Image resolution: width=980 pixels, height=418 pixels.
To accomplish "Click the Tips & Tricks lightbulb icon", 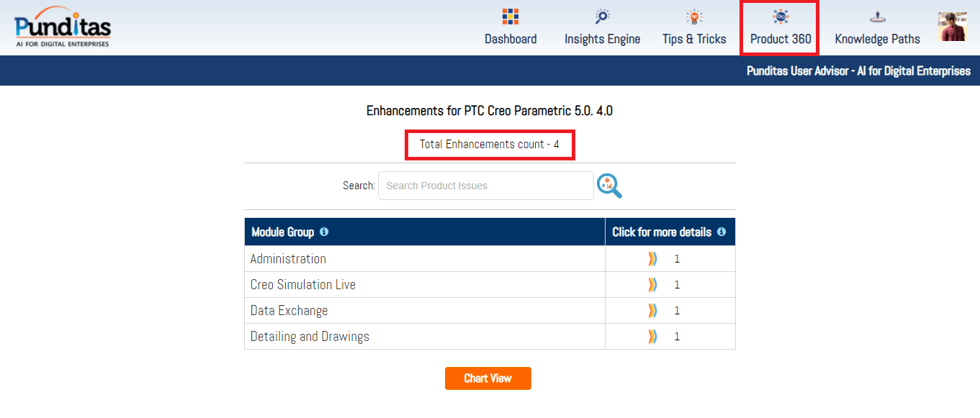I will pyautogui.click(x=693, y=17).
